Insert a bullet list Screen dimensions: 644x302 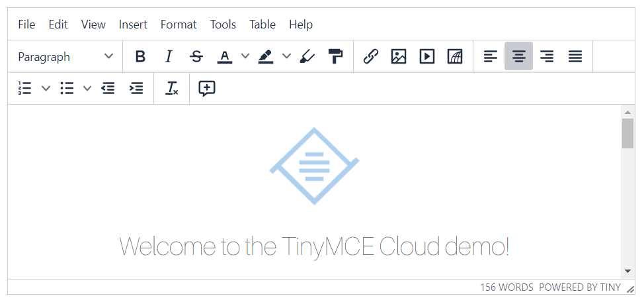67,89
